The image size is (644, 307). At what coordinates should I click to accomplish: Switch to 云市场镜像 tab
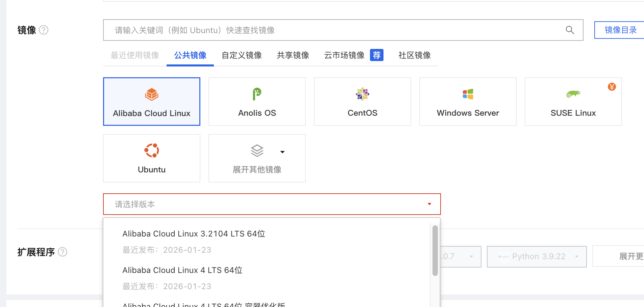click(344, 55)
